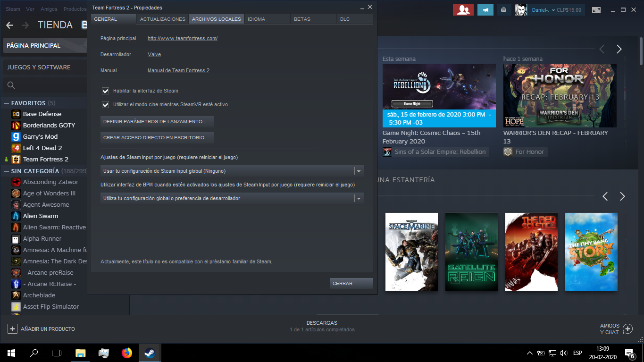
Task: Open the Manual de Team Fortress 2 link
Action: point(178,70)
